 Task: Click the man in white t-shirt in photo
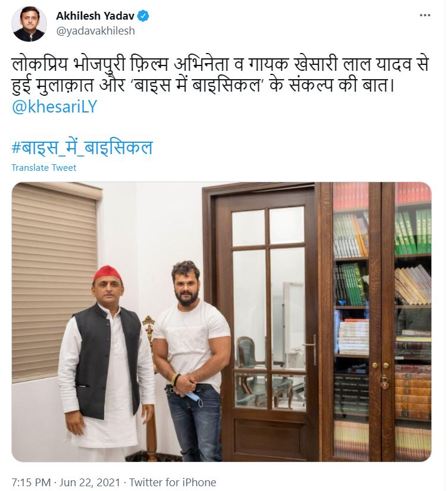[192, 360]
